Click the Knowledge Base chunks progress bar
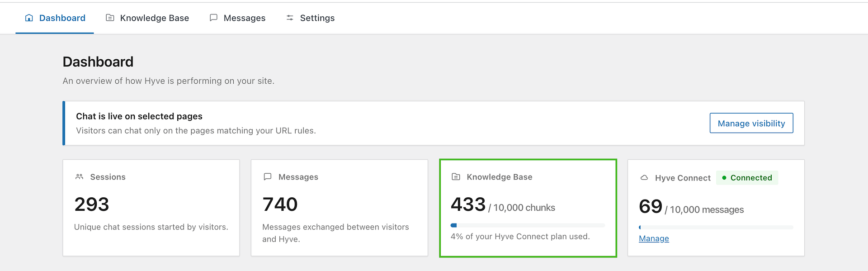 point(528,225)
